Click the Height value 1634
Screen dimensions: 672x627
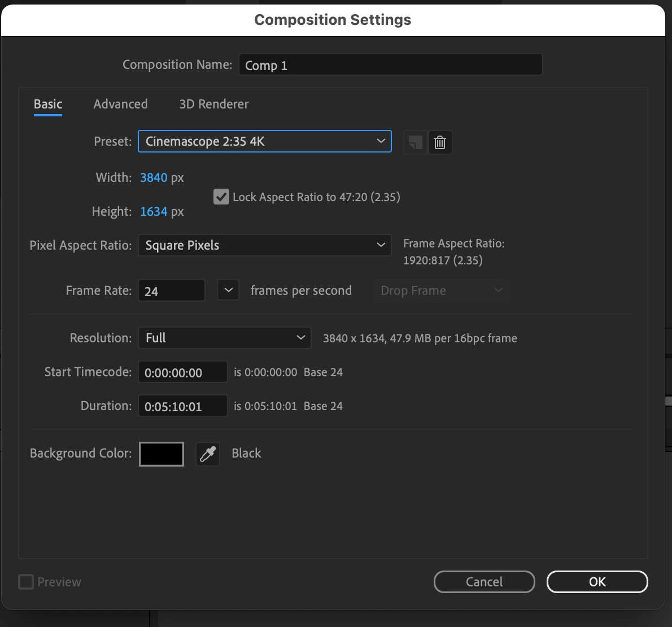pos(154,211)
